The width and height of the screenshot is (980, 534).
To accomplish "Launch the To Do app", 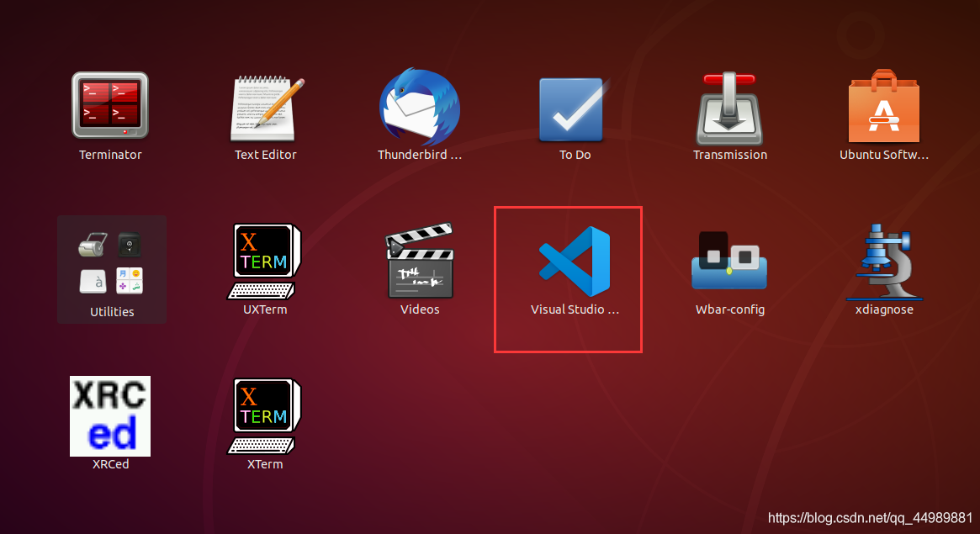I will pyautogui.click(x=574, y=109).
